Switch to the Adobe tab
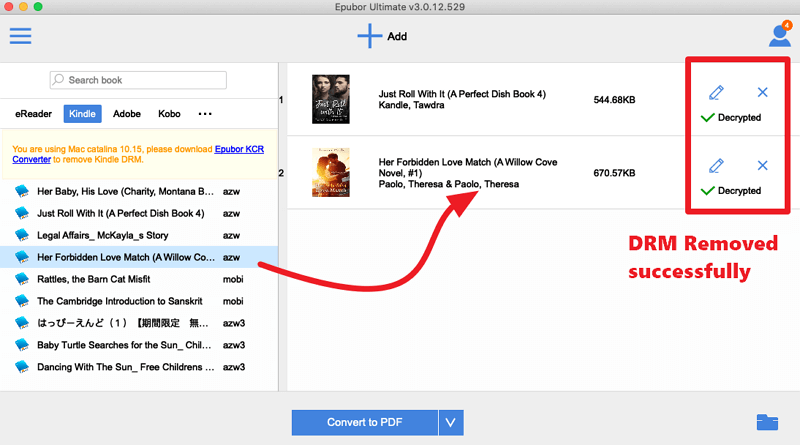This screenshot has height=445, width=800. pyautogui.click(x=127, y=114)
